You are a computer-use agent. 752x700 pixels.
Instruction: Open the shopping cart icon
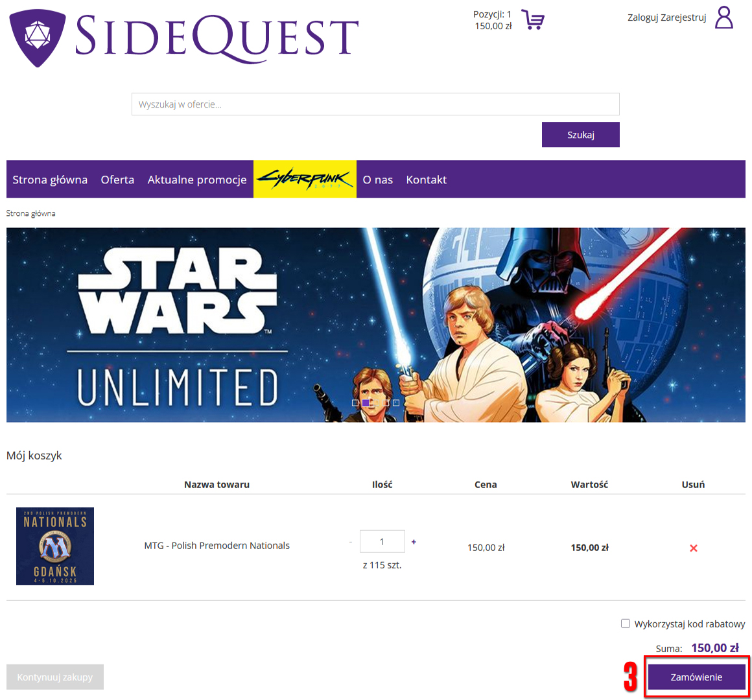click(532, 19)
